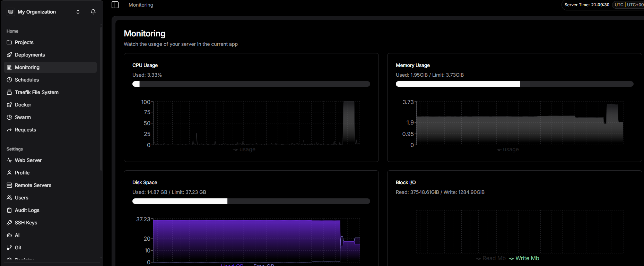Open the Swarm page

click(x=50, y=117)
